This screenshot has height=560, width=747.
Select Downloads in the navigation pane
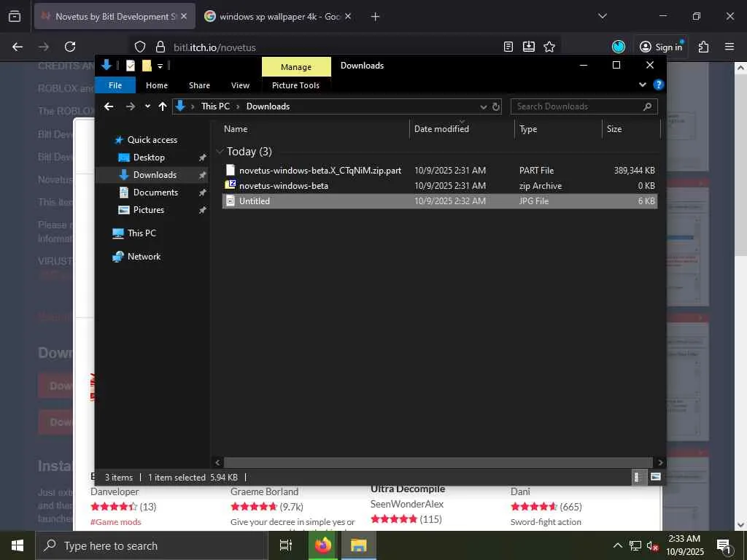(x=155, y=175)
